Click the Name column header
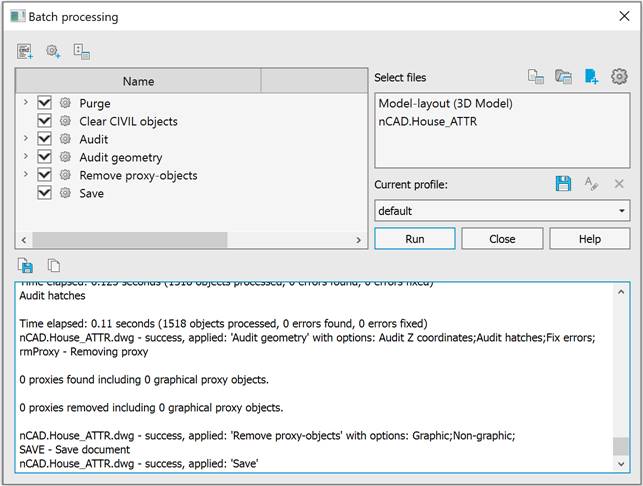The width and height of the screenshot is (643, 486). 138,81
